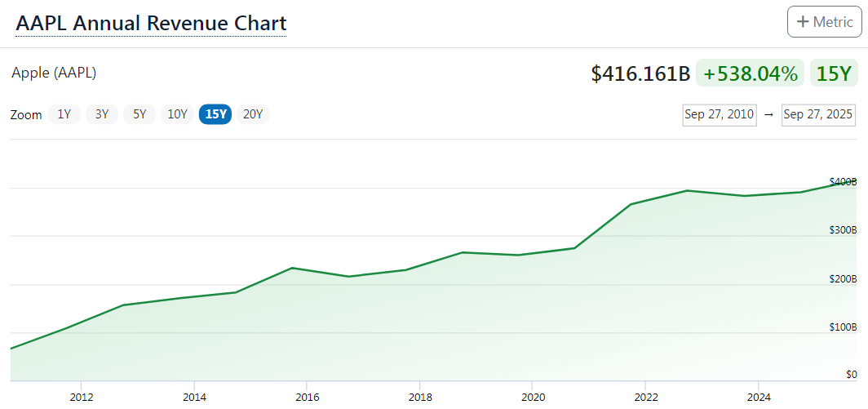Edit the Sep 27, 2025 end date
868x409 pixels.
[817, 114]
